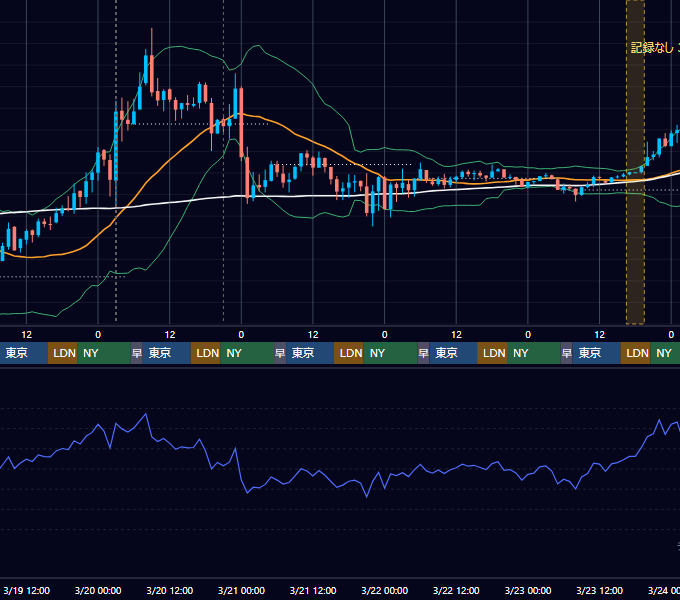Click the 3/20 12:00 date label
Viewport: 680px width, 600px height.
pyautogui.click(x=170, y=590)
